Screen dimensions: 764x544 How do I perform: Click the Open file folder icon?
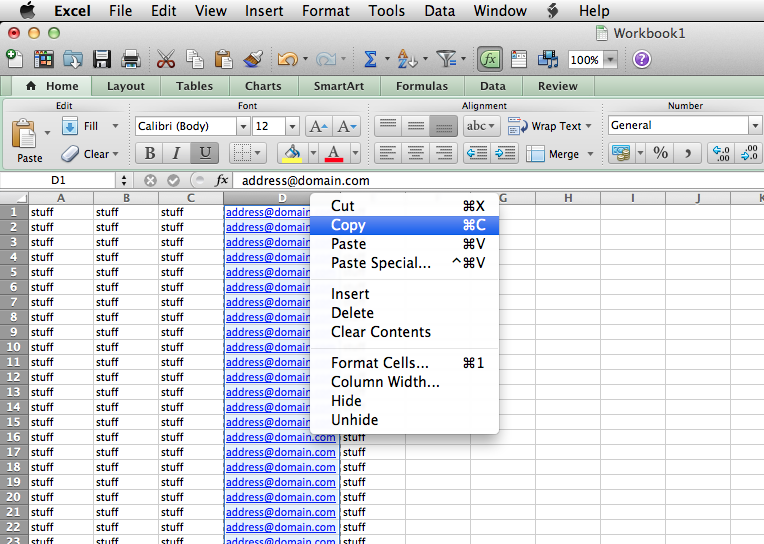coord(73,59)
